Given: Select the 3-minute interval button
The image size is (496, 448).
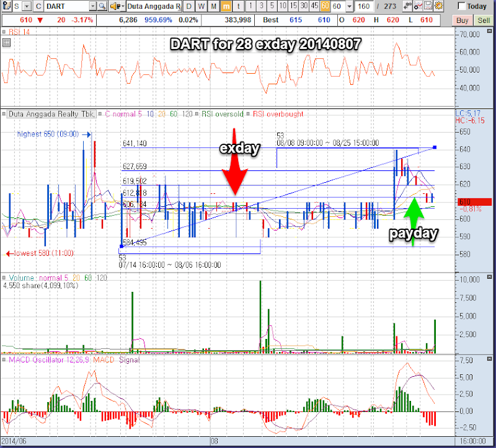Looking at the screenshot, I should 261,6.
